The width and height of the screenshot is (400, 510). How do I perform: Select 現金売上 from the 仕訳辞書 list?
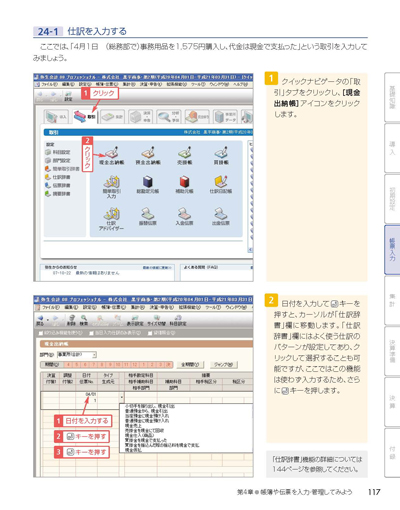click(133, 426)
